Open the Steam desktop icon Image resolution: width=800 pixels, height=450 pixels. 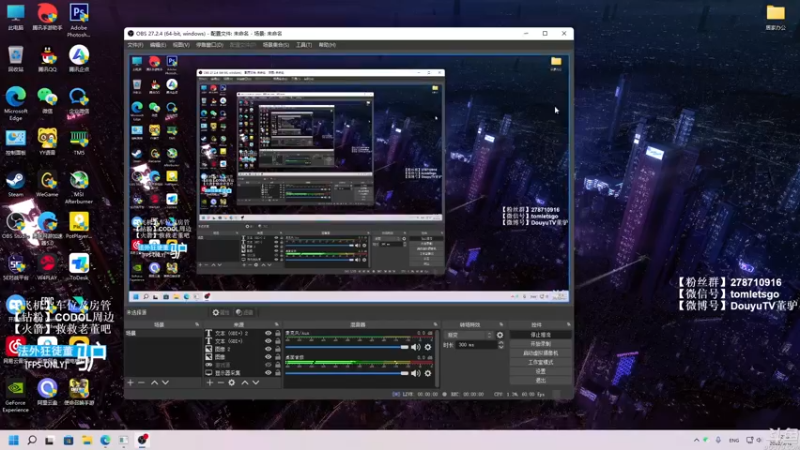pyautogui.click(x=15, y=185)
